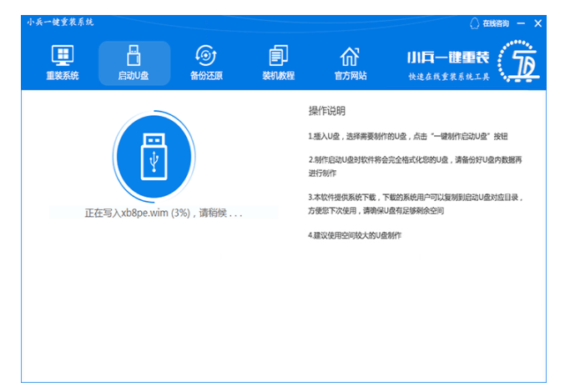
Task: Open the 官方网站 text label
Action: [x=350, y=76]
